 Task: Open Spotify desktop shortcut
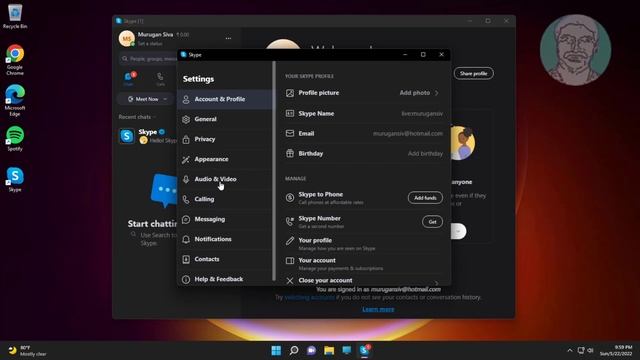click(x=15, y=139)
